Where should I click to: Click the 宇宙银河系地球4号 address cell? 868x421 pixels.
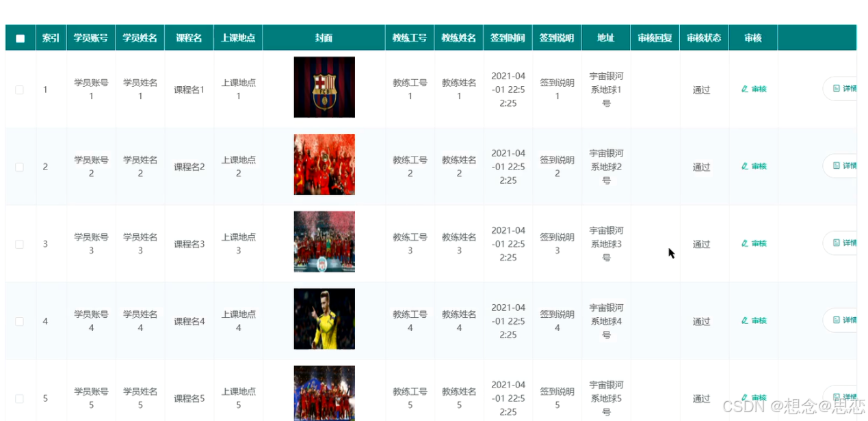tap(606, 321)
